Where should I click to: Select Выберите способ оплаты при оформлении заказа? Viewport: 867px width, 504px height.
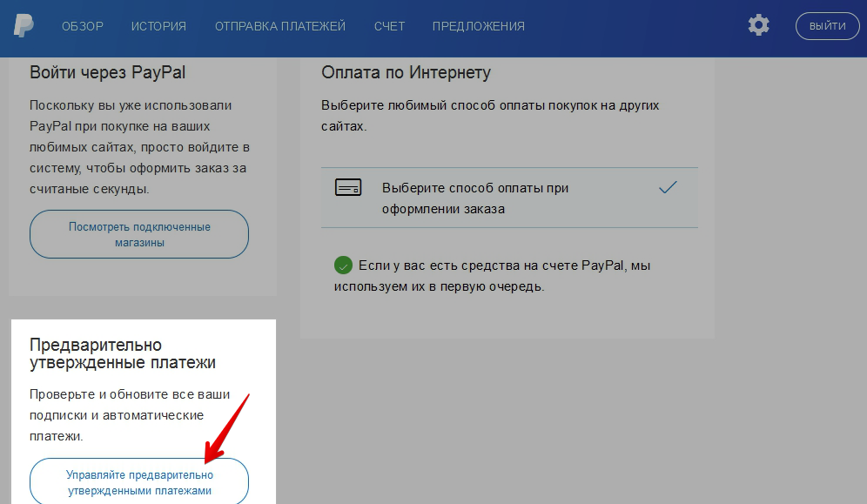tap(509, 198)
